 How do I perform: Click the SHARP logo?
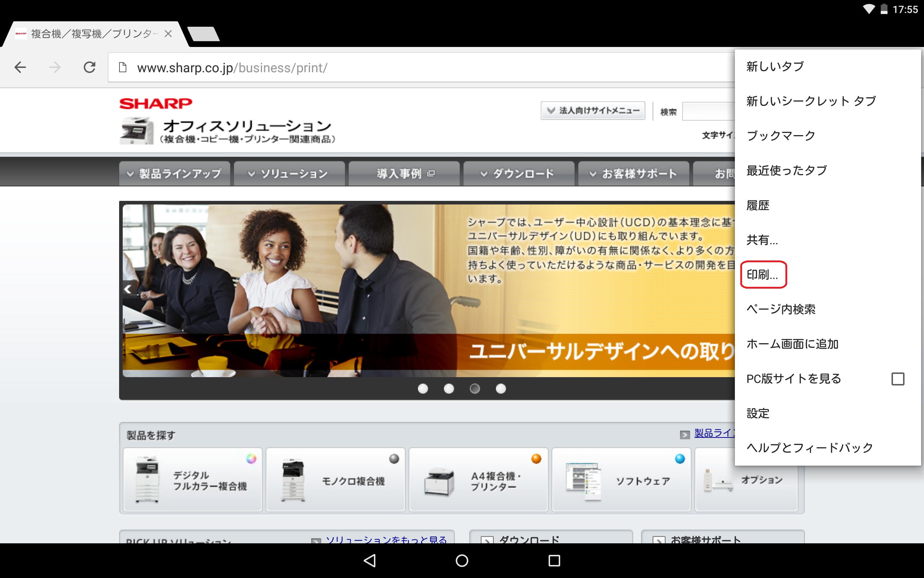tap(156, 104)
